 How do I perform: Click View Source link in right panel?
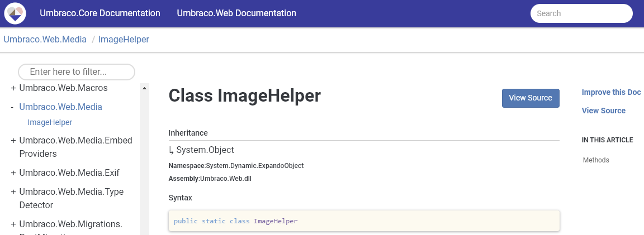[603, 111]
